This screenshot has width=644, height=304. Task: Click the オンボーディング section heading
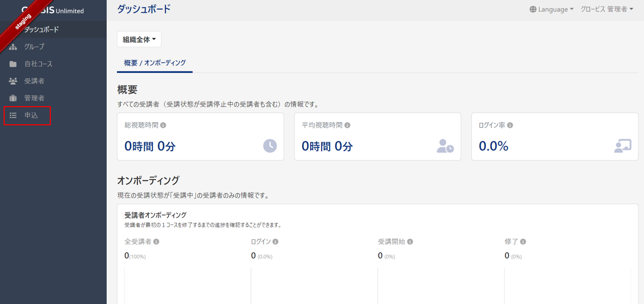tap(148, 181)
